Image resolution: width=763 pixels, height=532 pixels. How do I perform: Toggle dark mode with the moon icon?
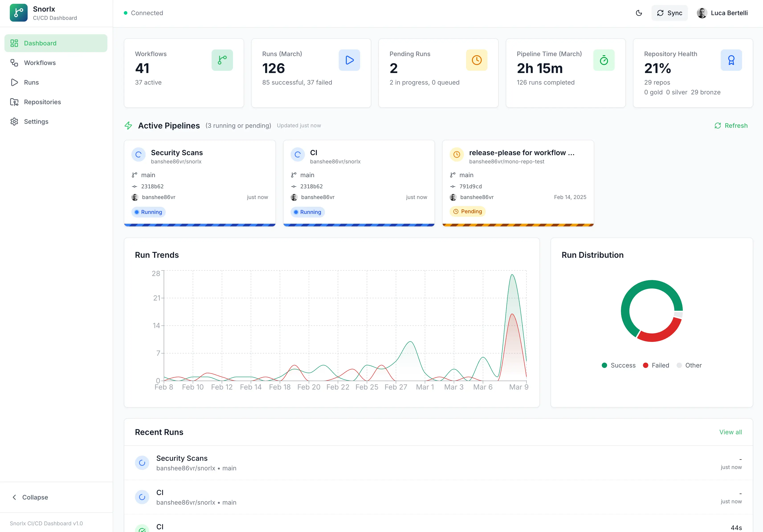pos(639,13)
